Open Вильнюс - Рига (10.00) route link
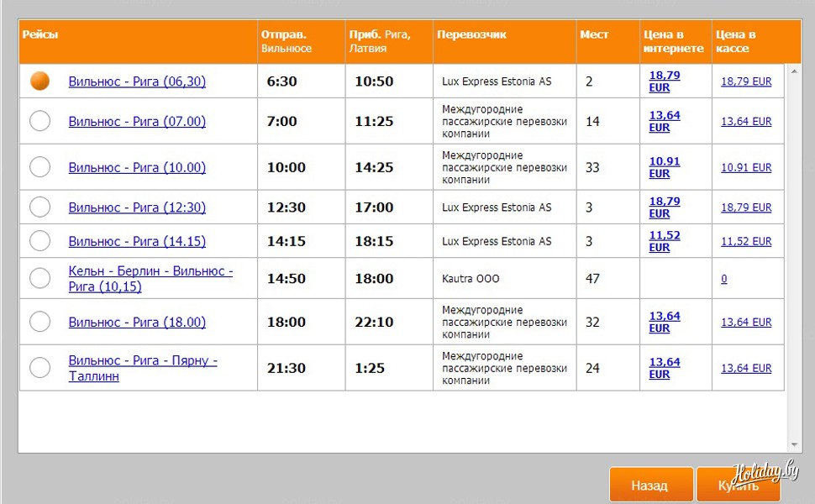The image size is (815, 504). 137,167
